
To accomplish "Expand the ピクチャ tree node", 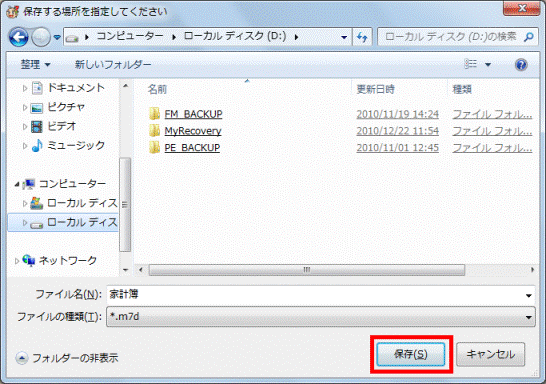I will 25,108.
